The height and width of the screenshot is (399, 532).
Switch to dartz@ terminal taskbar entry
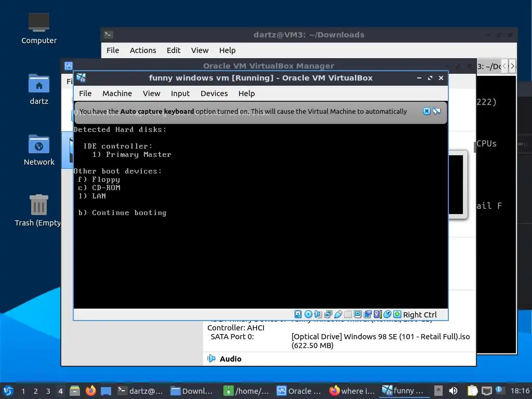[x=140, y=391]
